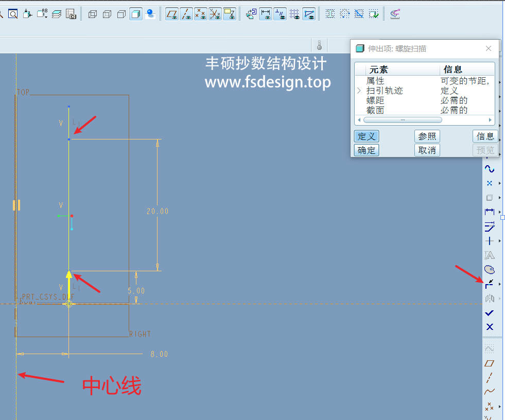505x420 pixels.
Task: Click the trim/divide sketch tool icon
Action: (490, 284)
